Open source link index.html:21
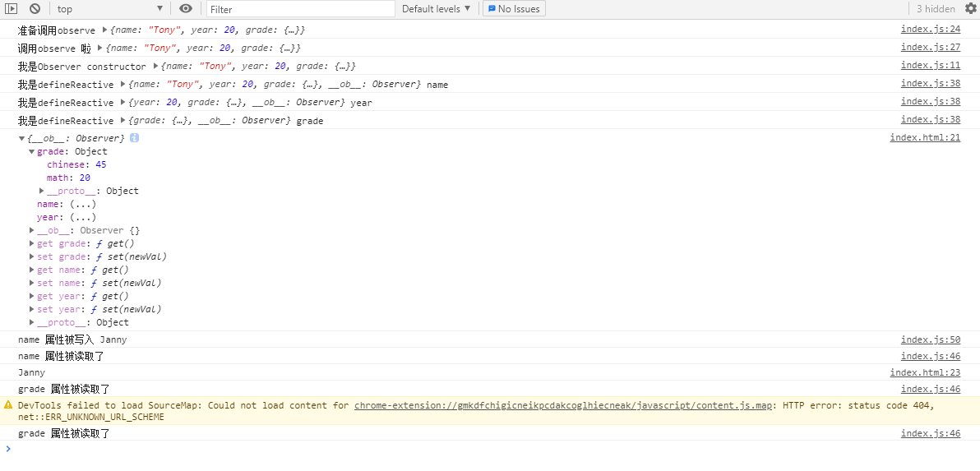Viewport: 980px width, 471px height. tap(925, 137)
